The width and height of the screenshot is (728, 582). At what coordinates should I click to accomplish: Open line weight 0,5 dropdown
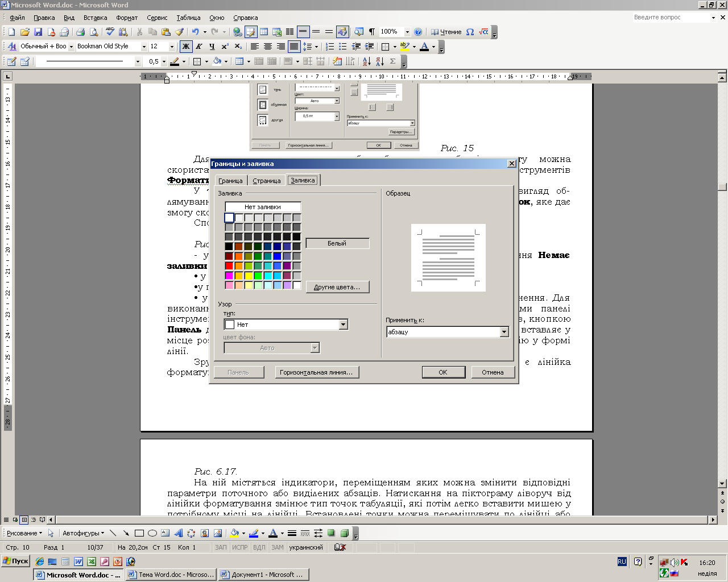point(164,61)
